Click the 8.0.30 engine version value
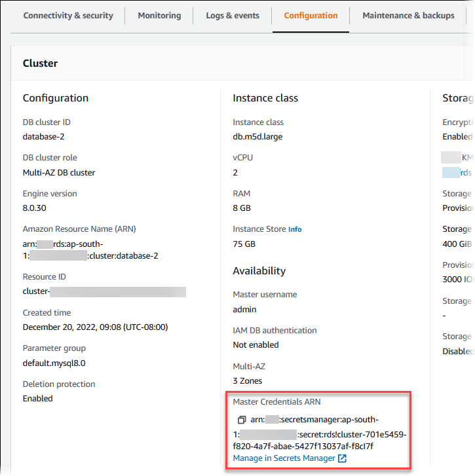This screenshot has height=476, width=475. click(35, 208)
